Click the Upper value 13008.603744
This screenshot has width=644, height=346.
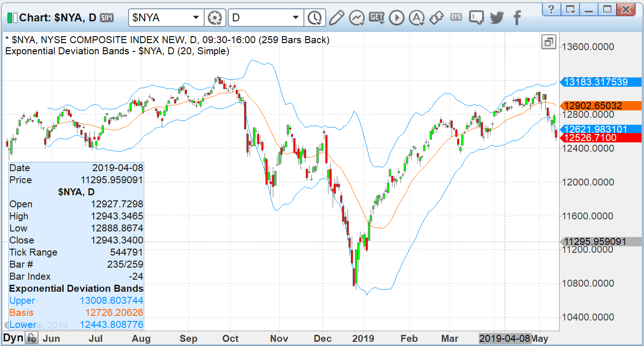tap(111, 301)
